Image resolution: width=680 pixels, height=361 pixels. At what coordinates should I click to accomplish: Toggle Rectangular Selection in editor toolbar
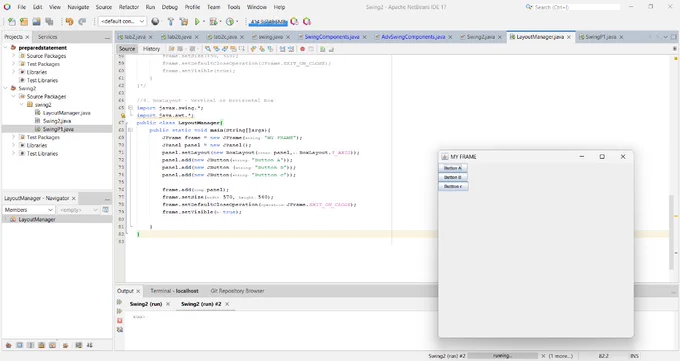pos(242,49)
